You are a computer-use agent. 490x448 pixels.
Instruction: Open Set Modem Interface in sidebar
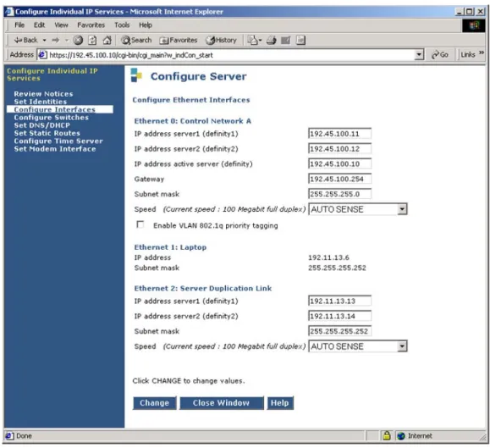(55, 149)
